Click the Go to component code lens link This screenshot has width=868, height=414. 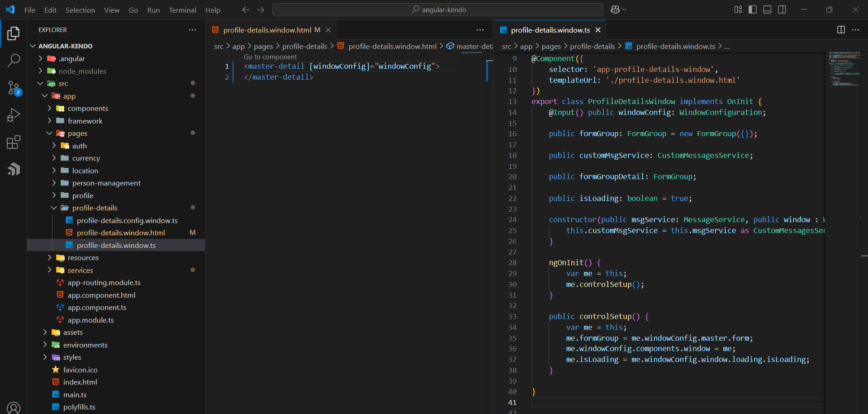270,57
